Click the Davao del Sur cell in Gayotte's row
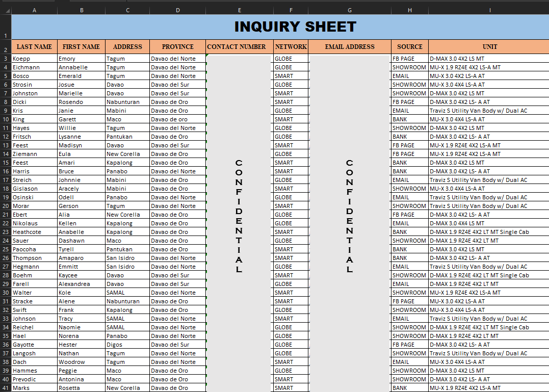This screenshot has height=392, width=549. 177,345
